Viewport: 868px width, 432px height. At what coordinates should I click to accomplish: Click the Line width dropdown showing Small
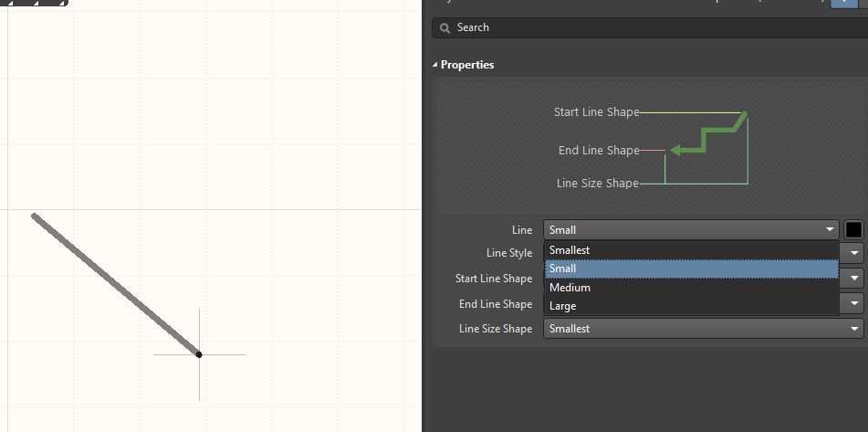690,230
